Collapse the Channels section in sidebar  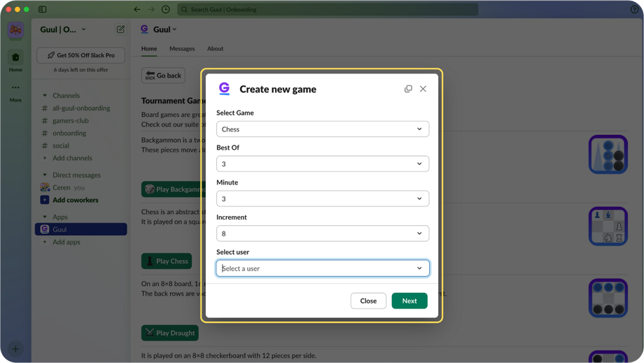(x=45, y=96)
